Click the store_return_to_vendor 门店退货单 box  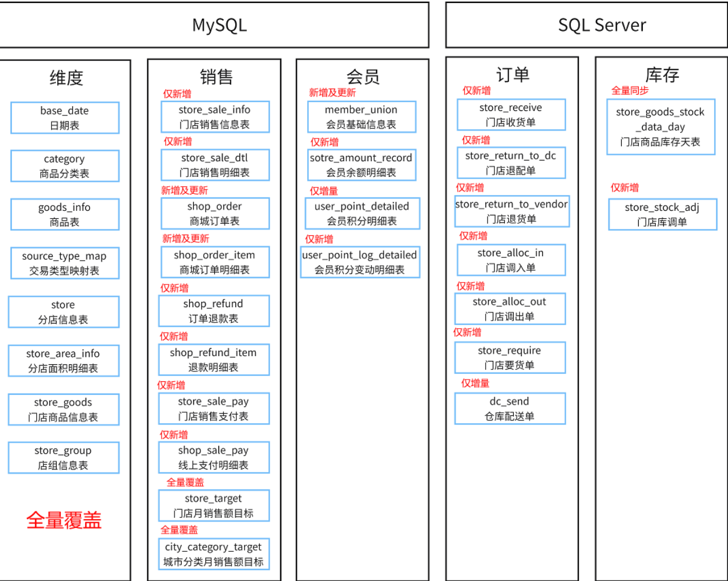click(x=511, y=211)
